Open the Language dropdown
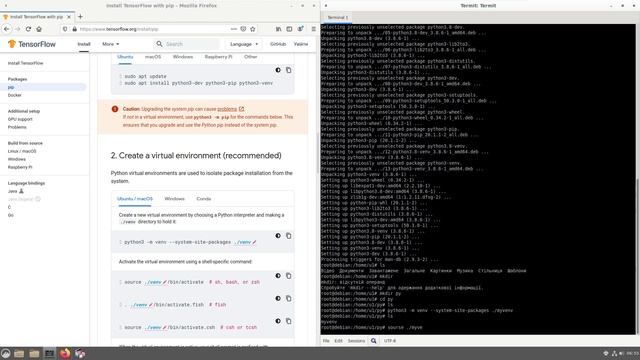This screenshot has width=640, height=360. [x=244, y=44]
